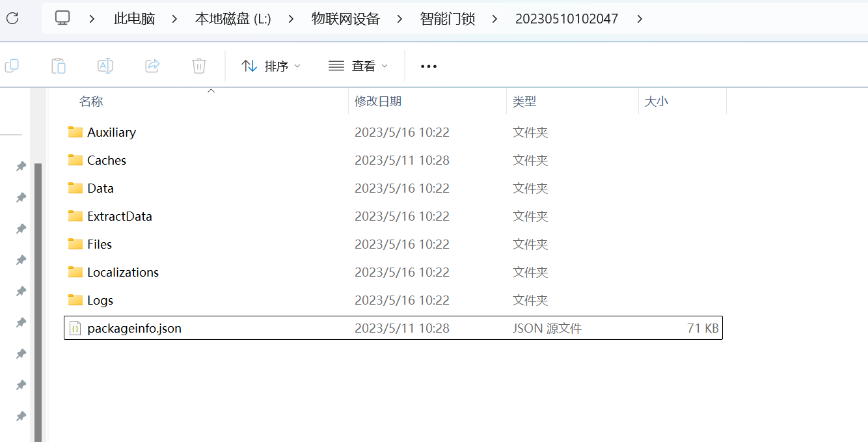Navigate to 此电脑 in breadcrumb
Viewport: 868px width, 442px height.
tap(134, 19)
